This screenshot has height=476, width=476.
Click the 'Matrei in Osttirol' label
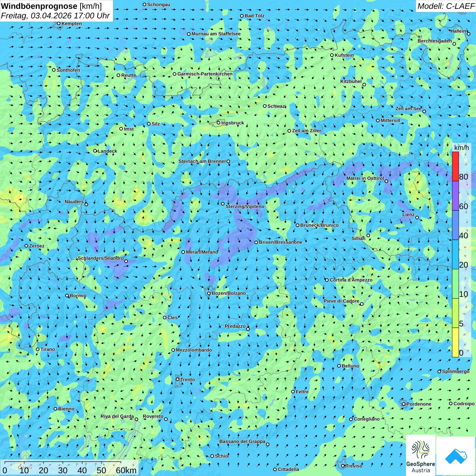pos(365,178)
